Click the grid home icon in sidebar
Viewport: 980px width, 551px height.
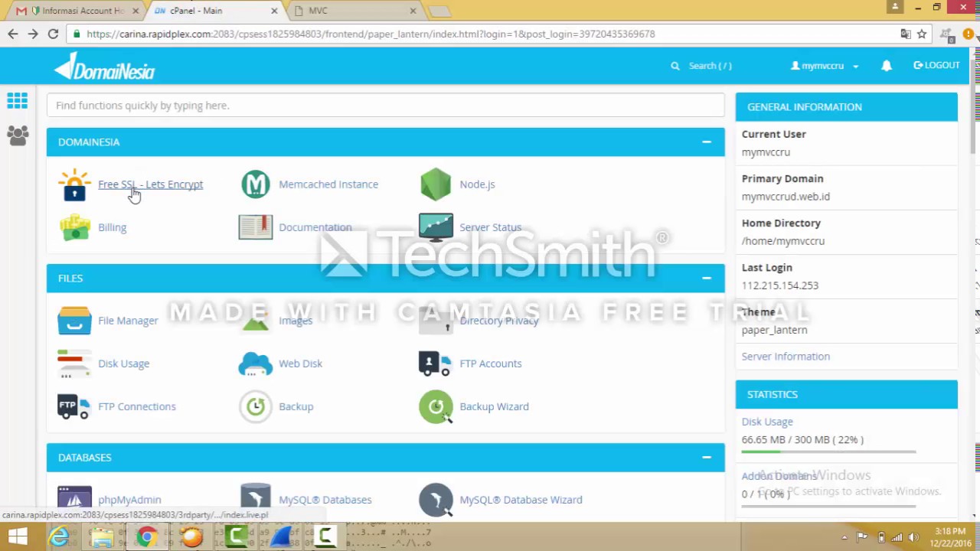click(18, 100)
